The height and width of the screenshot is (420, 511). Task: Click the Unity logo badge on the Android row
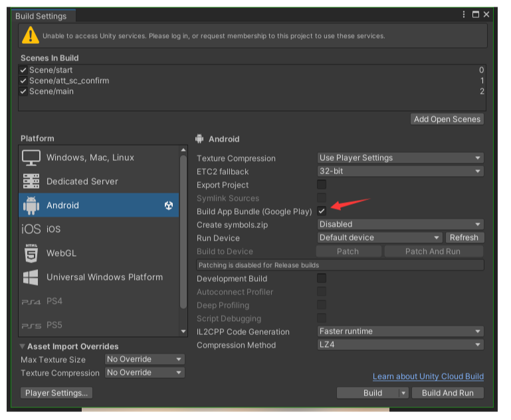169,205
